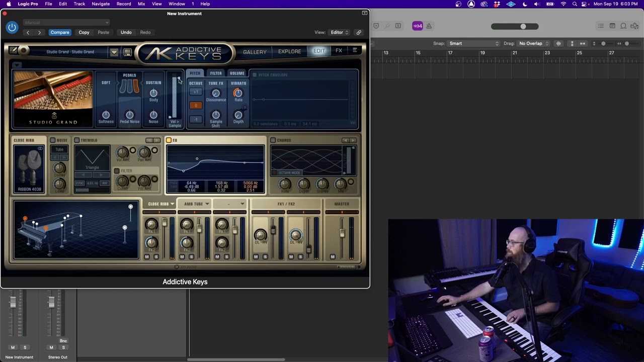Image resolution: width=644 pixels, height=362 pixels.
Task: Open the Logic media browser icon
Action: coord(634,26)
